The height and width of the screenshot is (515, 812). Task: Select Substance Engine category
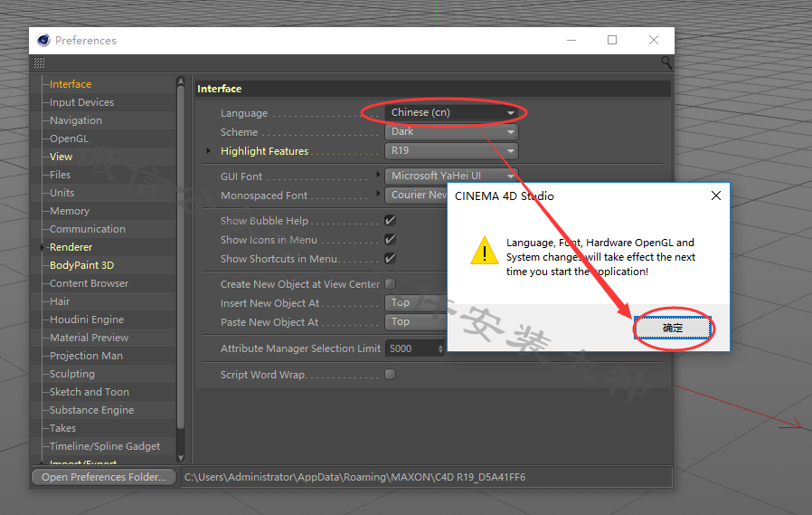(x=91, y=410)
